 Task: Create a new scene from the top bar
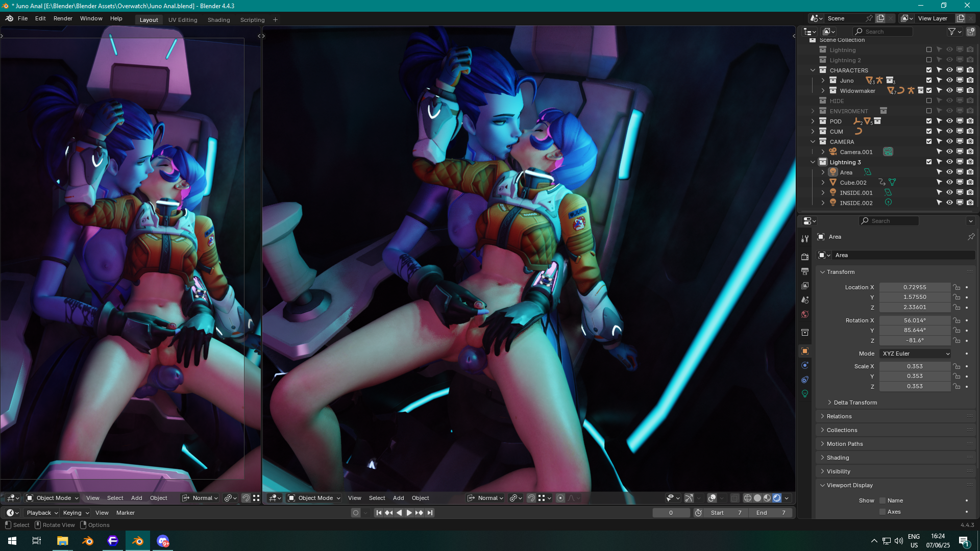pos(880,18)
